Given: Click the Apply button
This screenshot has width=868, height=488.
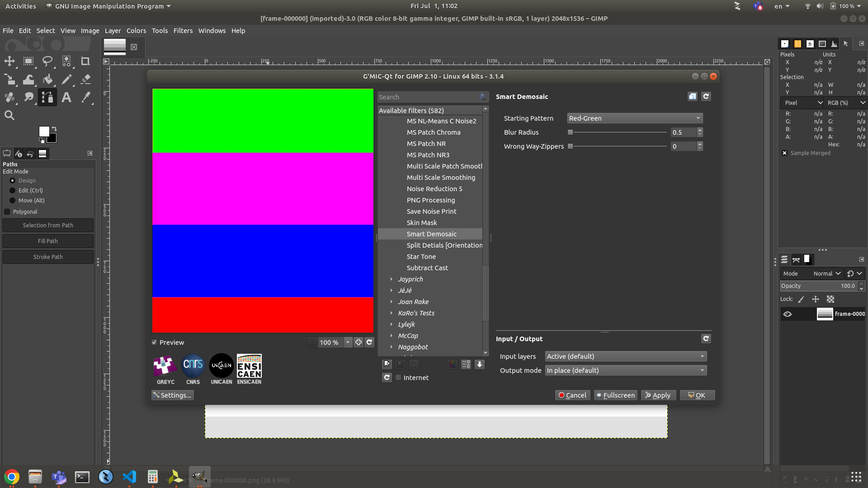Looking at the screenshot, I should [x=658, y=395].
